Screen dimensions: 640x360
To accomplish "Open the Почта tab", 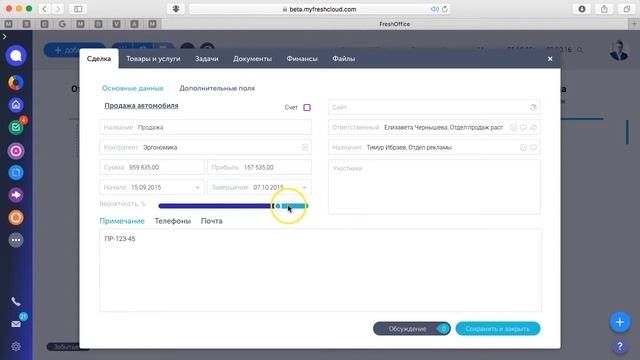I will tap(211, 221).
